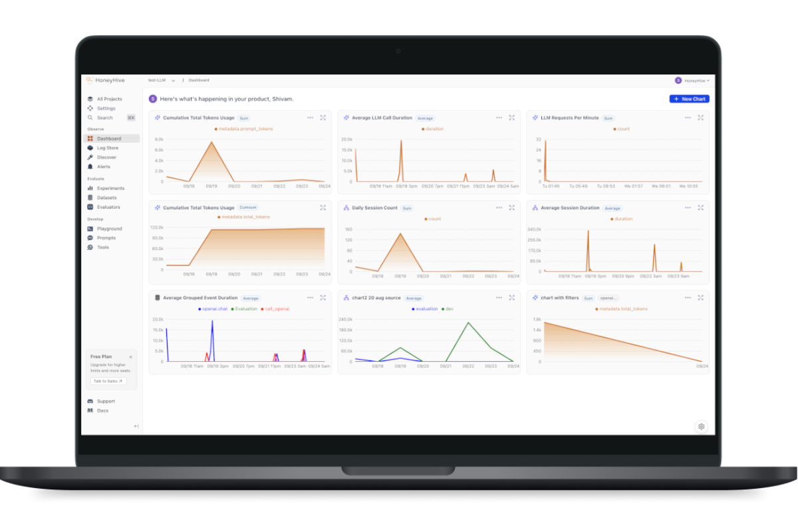The width and height of the screenshot is (798, 532).
Task: Open the Playground under Develop
Action: pos(108,228)
